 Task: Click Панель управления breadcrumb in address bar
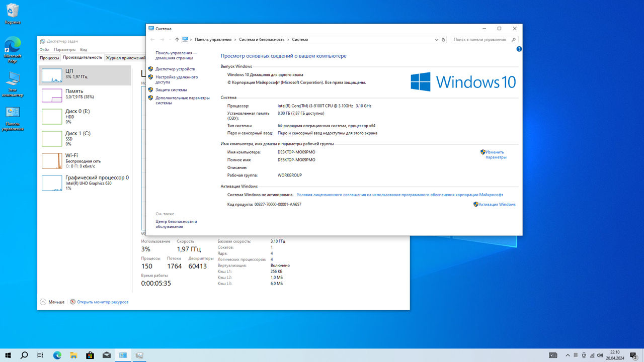pos(213,39)
